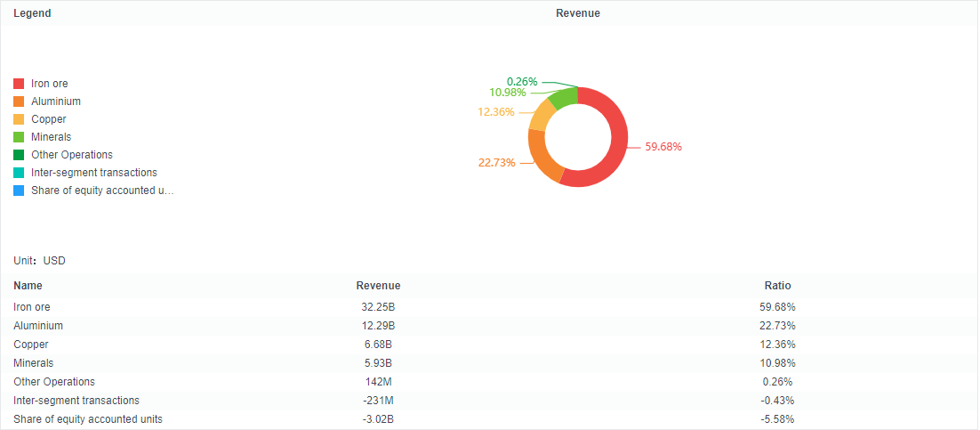Click the 6.68B revenue value
Screen dimensions: 980x430
coord(378,345)
